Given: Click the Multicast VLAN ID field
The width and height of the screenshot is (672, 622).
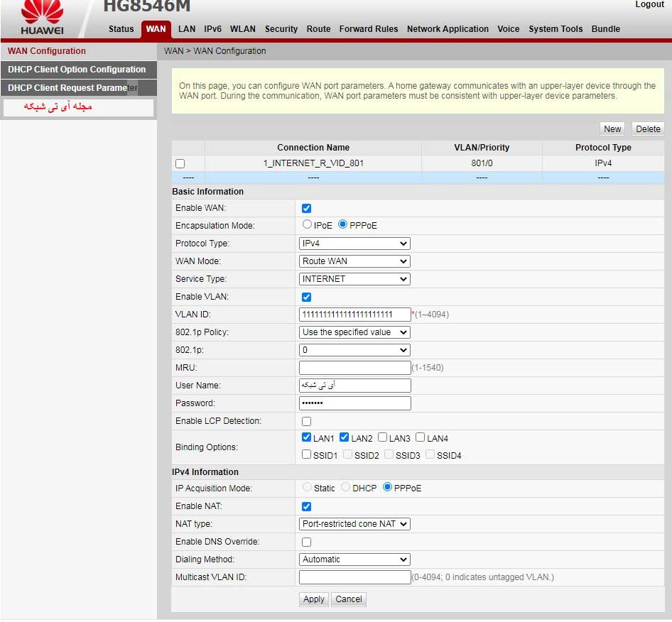Looking at the screenshot, I should pos(355,577).
